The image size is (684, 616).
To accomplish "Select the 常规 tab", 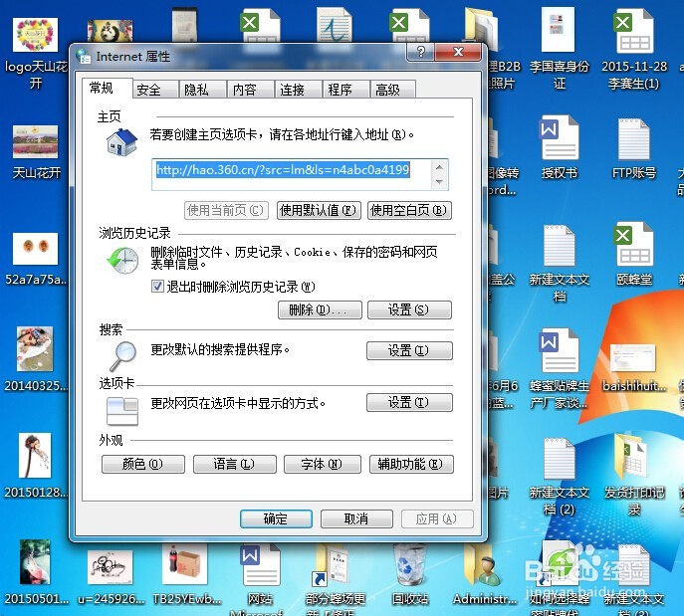I will 107,88.
